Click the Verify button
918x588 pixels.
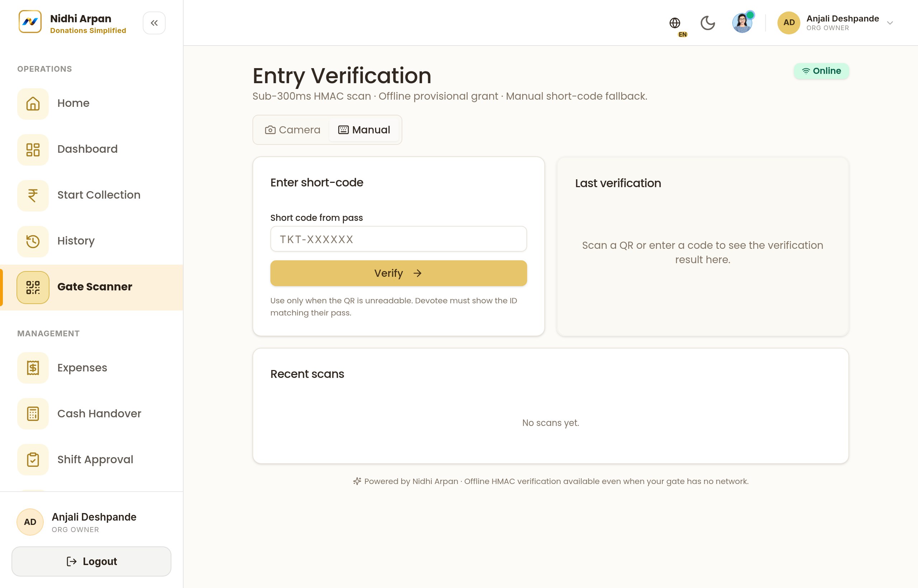pos(398,273)
